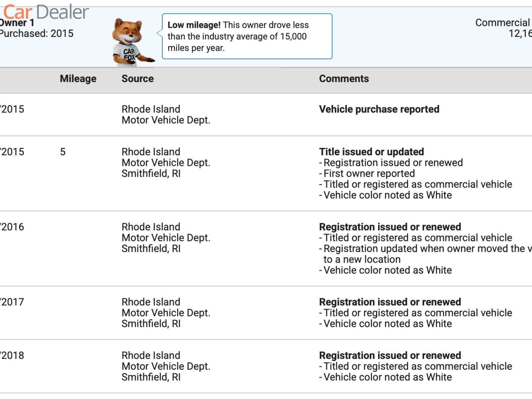Select the Mileage column header
The height and width of the screenshot is (399, 532).
78,79
